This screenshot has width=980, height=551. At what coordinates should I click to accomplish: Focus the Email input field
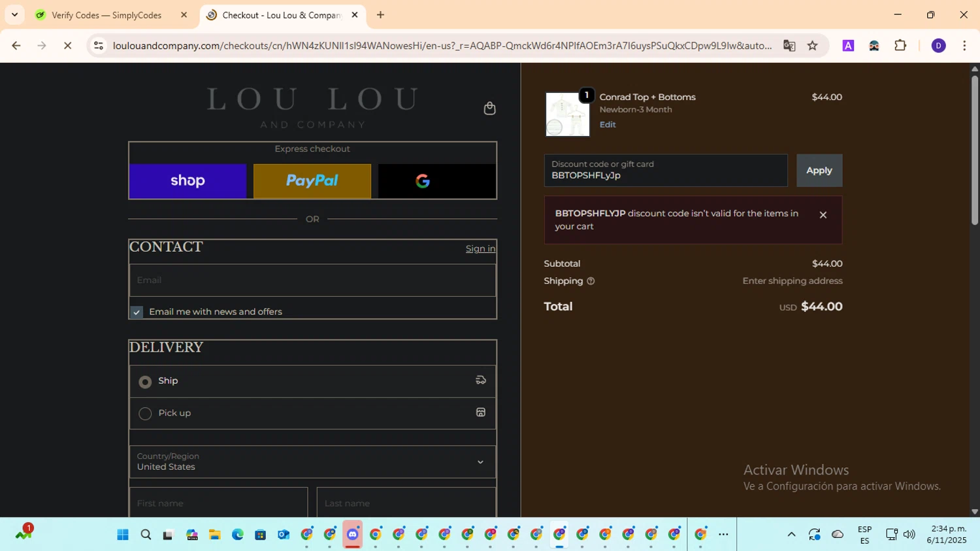click(312, 280)
